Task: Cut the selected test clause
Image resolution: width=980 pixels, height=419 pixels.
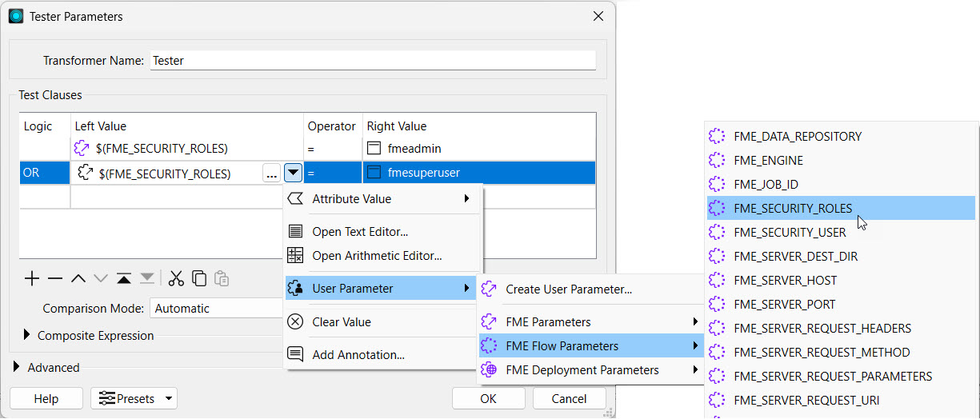Action: 177,278
